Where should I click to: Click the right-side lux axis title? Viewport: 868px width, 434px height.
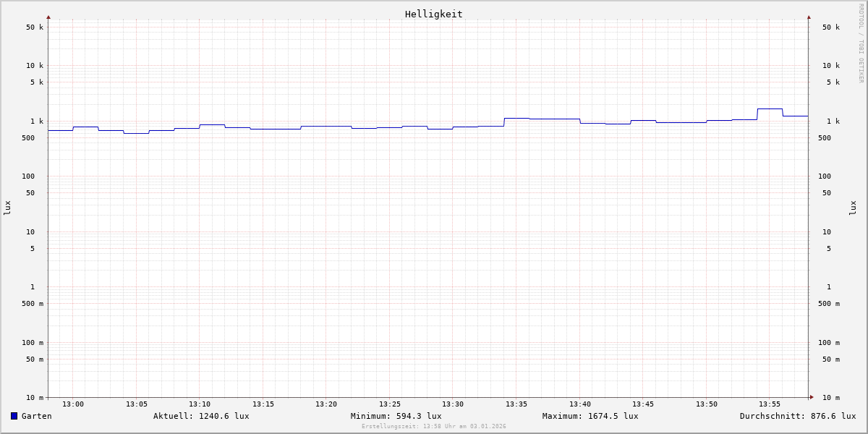click(853, 208)
